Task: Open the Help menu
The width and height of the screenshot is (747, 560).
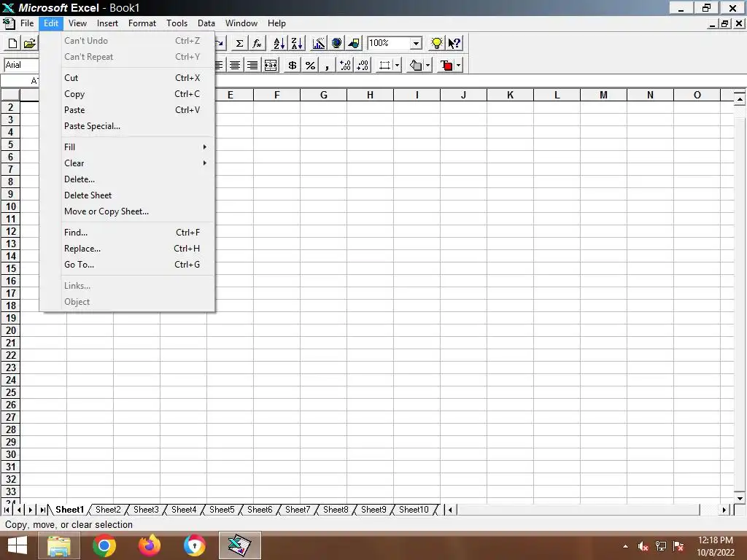Action: (x=276, y=23)
